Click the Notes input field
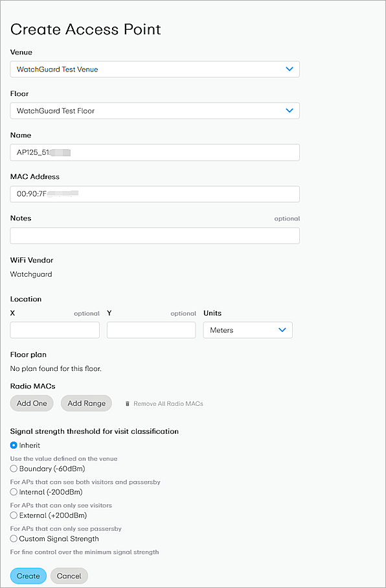 [x=154, y=235]
